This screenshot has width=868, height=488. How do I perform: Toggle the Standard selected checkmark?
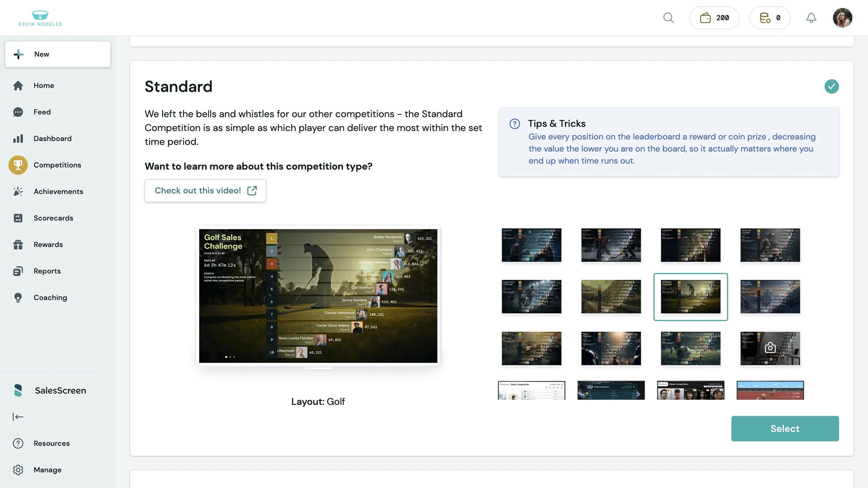point(831,86)
